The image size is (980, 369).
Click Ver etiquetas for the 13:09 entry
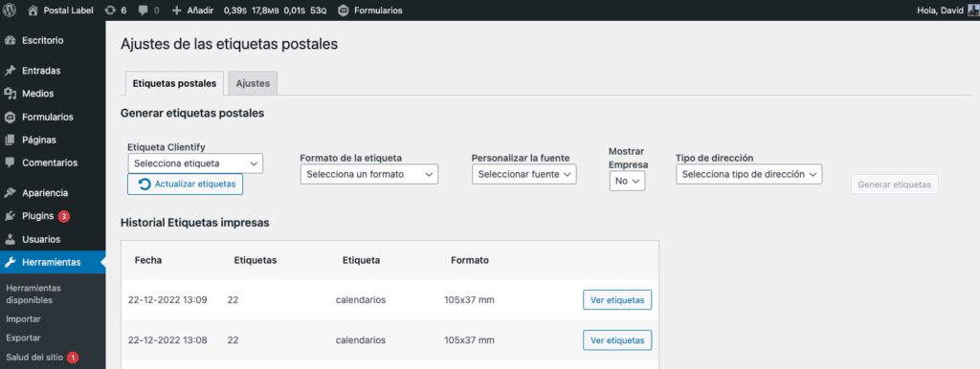click(x=617, y=300)
